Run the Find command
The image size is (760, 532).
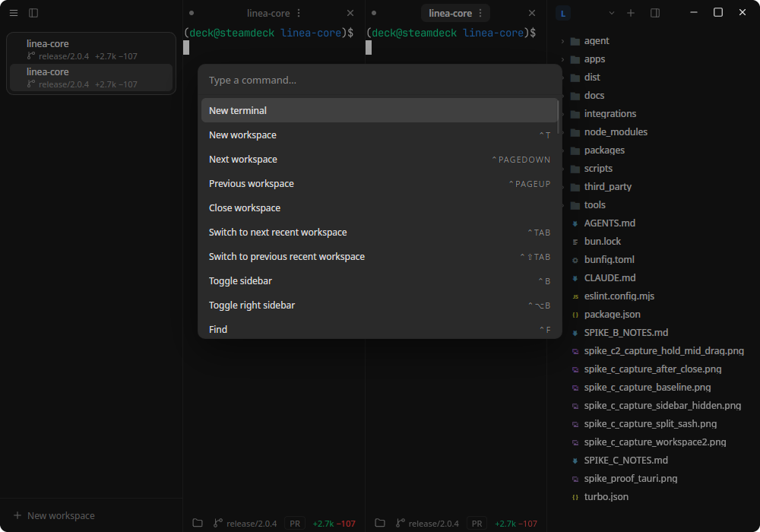tap(379, 329)
